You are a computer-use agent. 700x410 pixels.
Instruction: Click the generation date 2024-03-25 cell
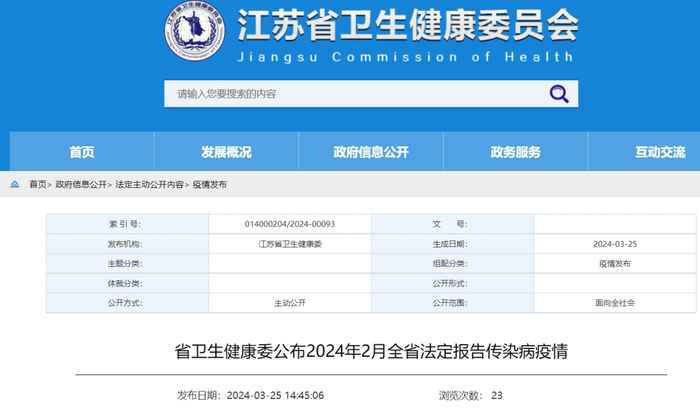click(615, 244)
